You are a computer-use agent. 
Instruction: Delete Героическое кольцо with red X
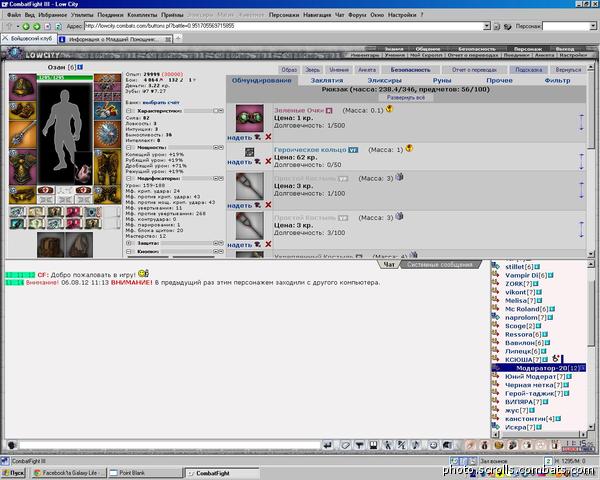268,162
